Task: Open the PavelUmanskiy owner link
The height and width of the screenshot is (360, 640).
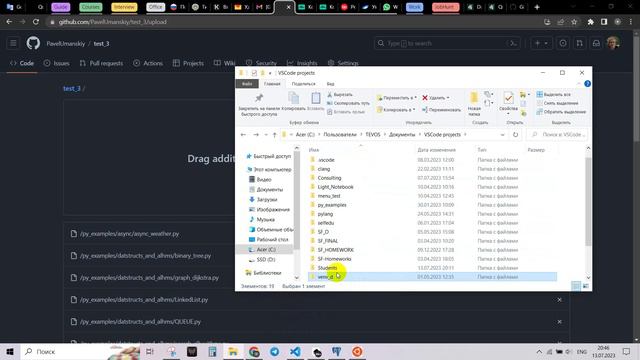Action: click(66, 43)
